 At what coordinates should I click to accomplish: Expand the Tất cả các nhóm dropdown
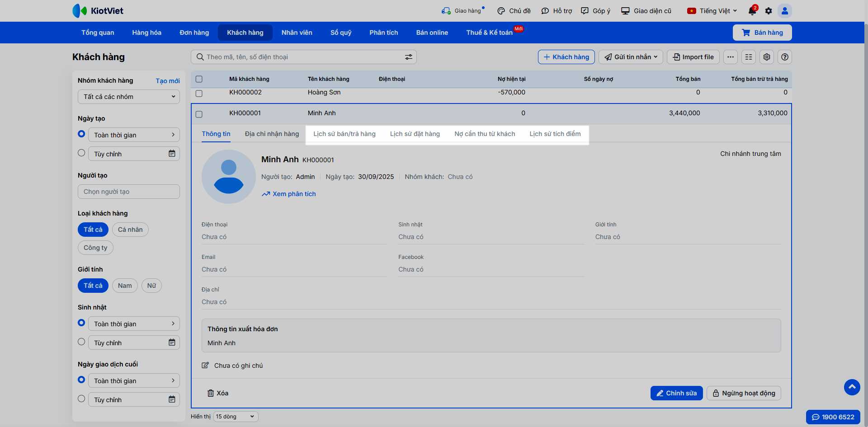(x=129, y=97)
